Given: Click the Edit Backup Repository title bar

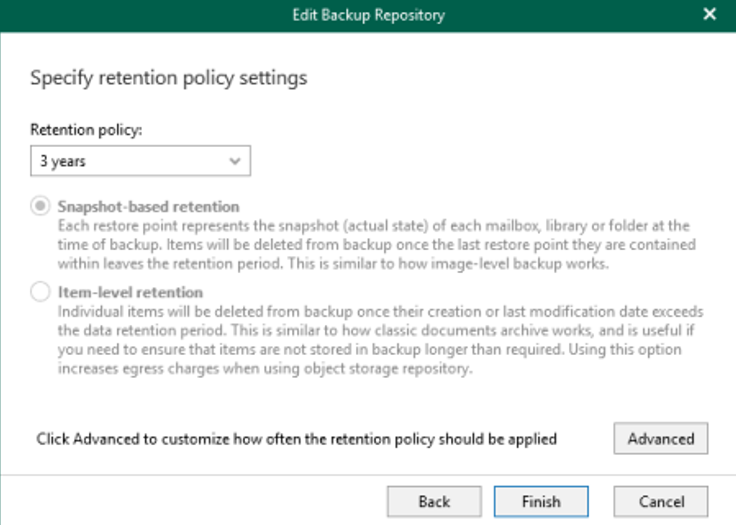Looking at the screenshot, I should point(368,15).
